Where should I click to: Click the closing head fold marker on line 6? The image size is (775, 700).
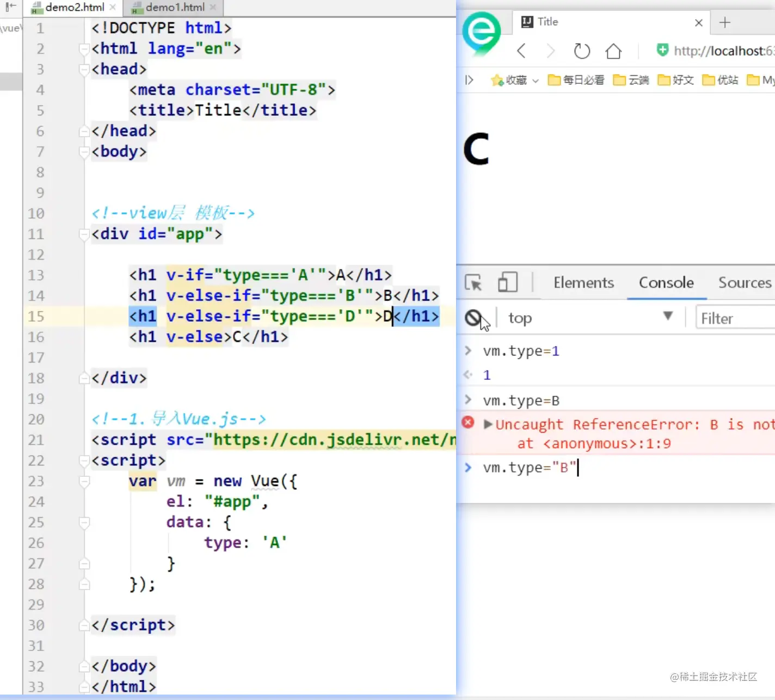tap(84, 131)
